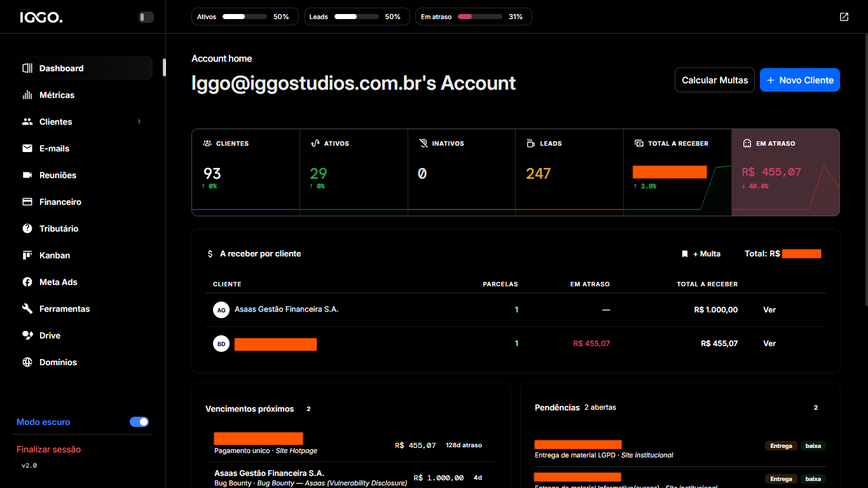Image resolution: width=868 pixels, height=488 pixels.
Task: Click the Asaas Gestão Financeira S.A. table row name
Action: (287, 309)
